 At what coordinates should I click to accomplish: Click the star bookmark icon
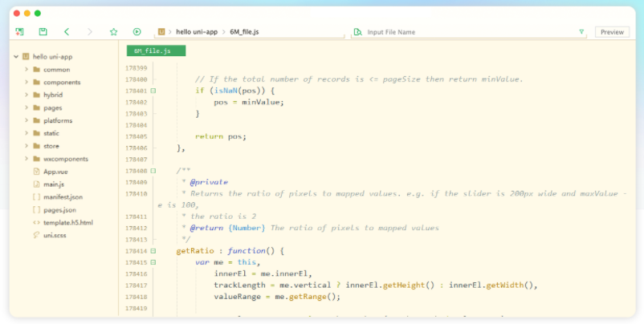113,32
